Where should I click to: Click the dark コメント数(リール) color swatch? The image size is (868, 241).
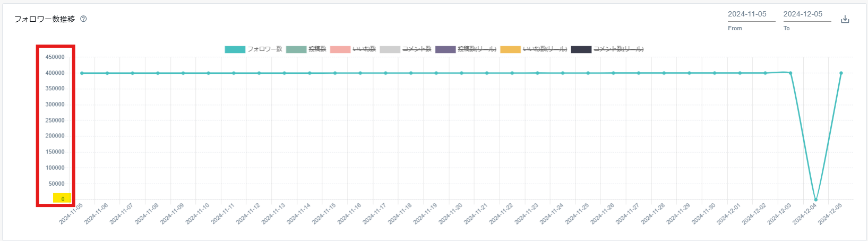[581, 49]
